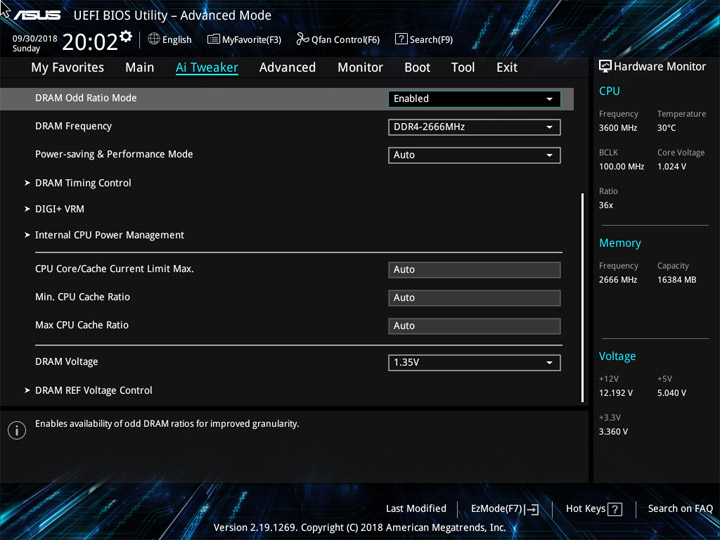
Task: Click the Hardware Monitor display icon
Action: tap(605, 67)
